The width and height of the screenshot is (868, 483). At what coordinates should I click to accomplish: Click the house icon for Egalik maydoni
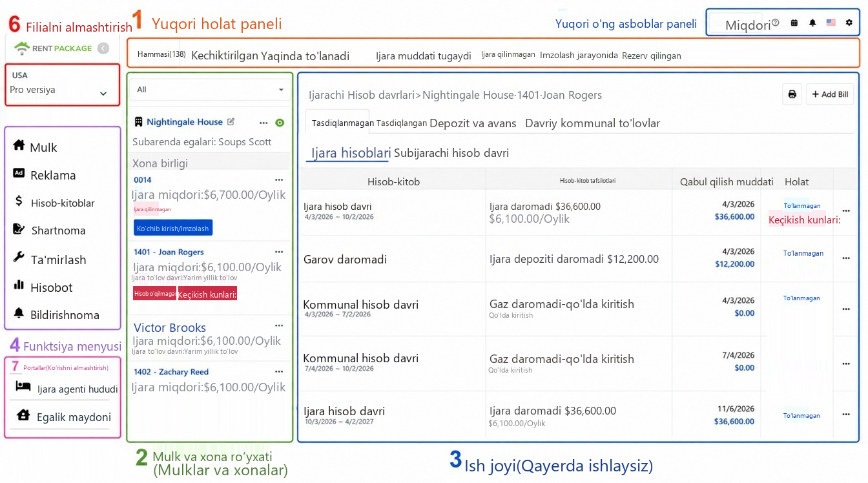tap(23, 415)
